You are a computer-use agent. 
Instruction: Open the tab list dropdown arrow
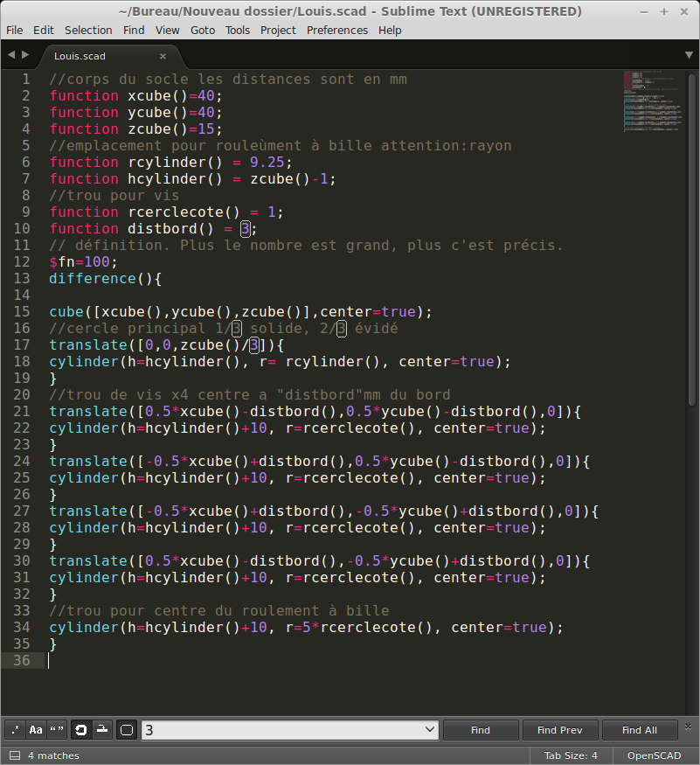click(689, 55)
